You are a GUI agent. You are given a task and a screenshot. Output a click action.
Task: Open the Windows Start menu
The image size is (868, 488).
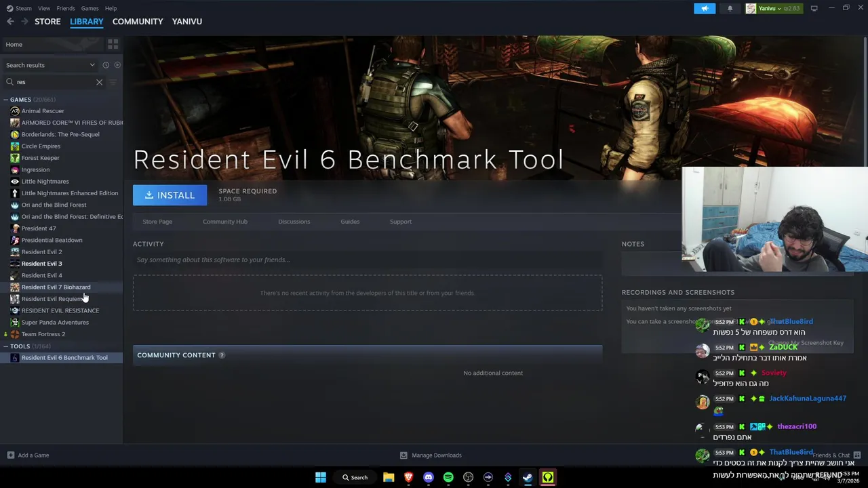click(x=321, y=477)
